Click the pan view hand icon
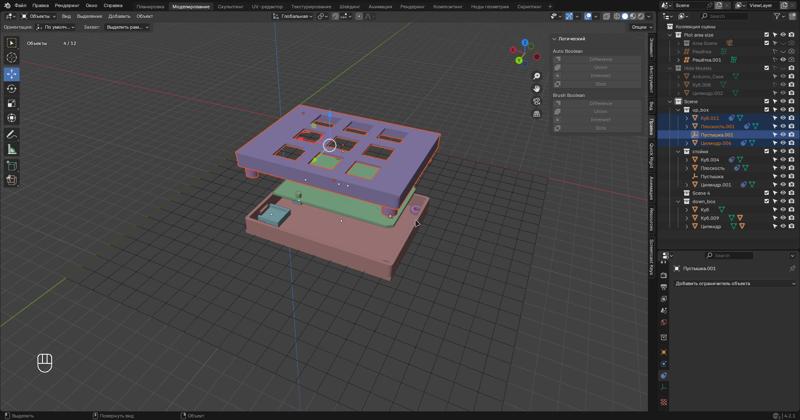Viewport: 800px width, 420px height. pos(537,89)
